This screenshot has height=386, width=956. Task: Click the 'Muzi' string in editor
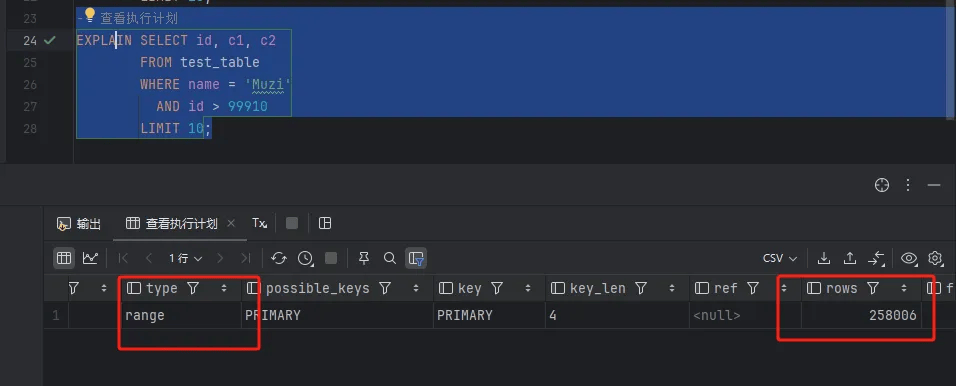pyautogui.click(x=268, y=84)
